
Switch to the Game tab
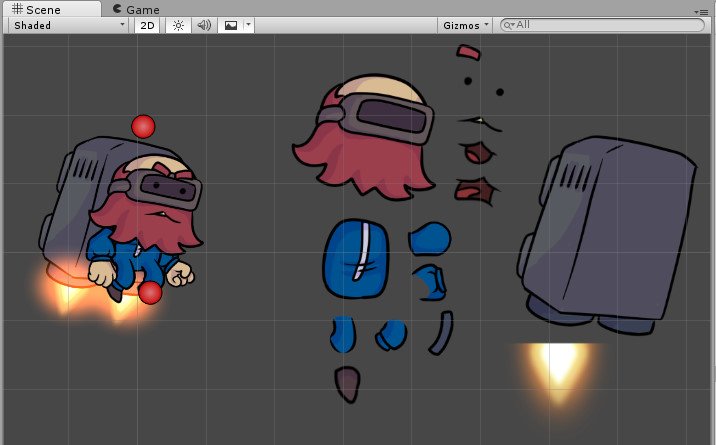pos(136,10)
